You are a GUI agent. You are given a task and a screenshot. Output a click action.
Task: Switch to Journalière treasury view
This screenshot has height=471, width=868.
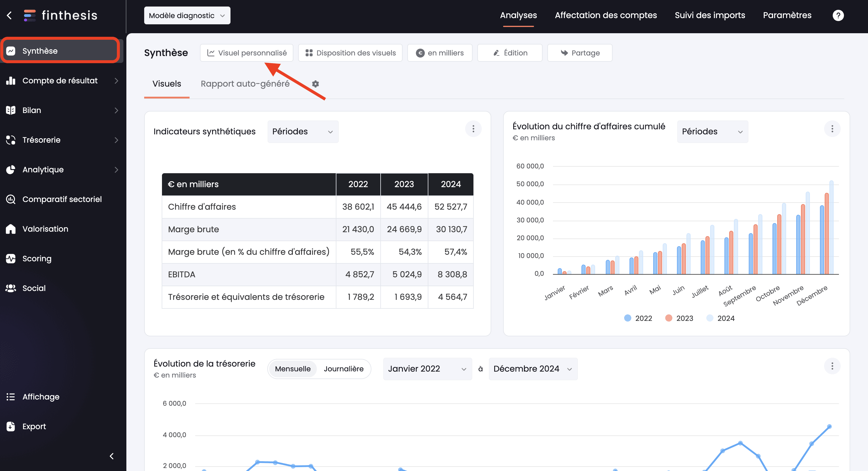343,369
